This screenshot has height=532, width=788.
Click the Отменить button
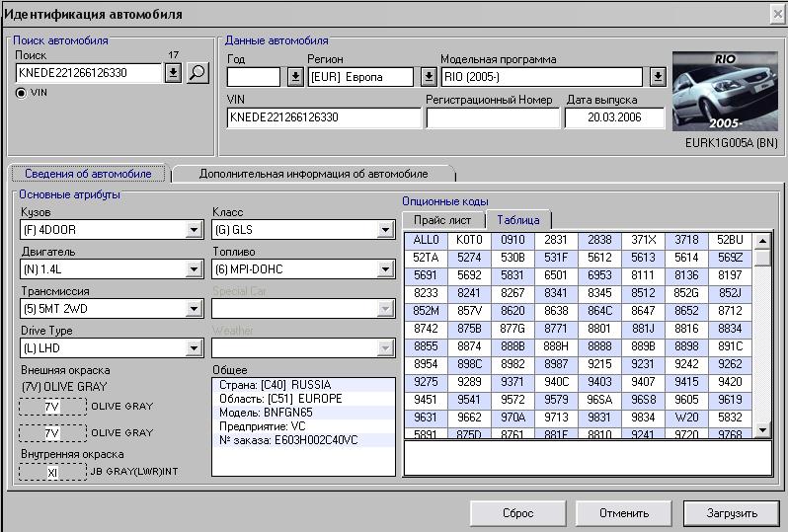click(623, 513)
